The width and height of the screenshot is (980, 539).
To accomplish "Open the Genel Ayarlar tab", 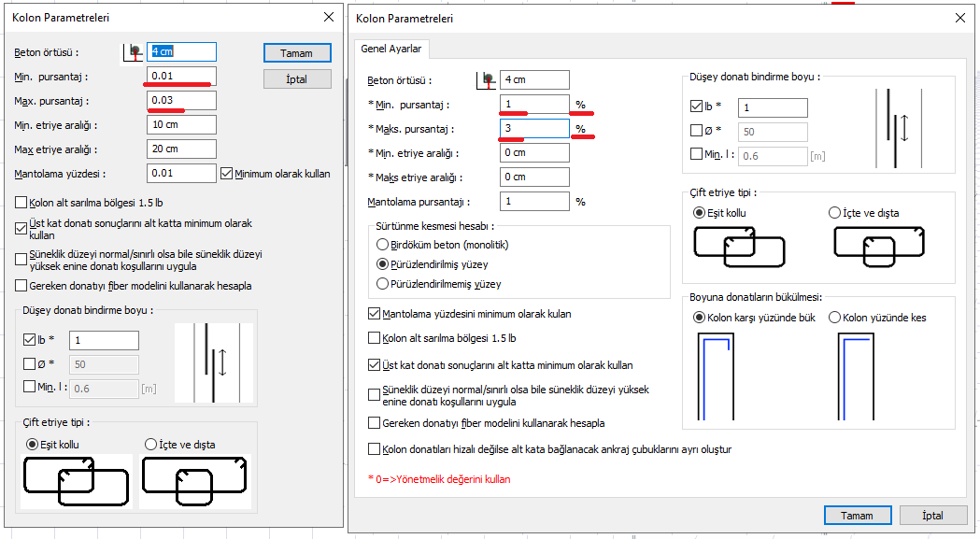I will [x=391, y=49].
